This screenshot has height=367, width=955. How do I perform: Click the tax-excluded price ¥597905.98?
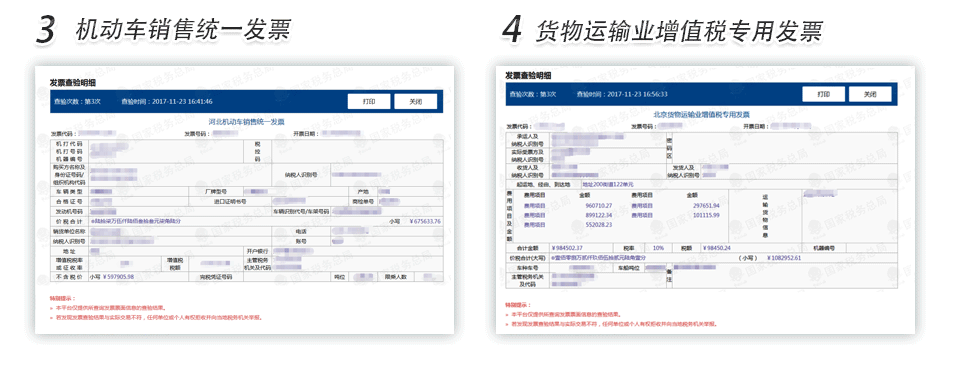pos(118,277)
